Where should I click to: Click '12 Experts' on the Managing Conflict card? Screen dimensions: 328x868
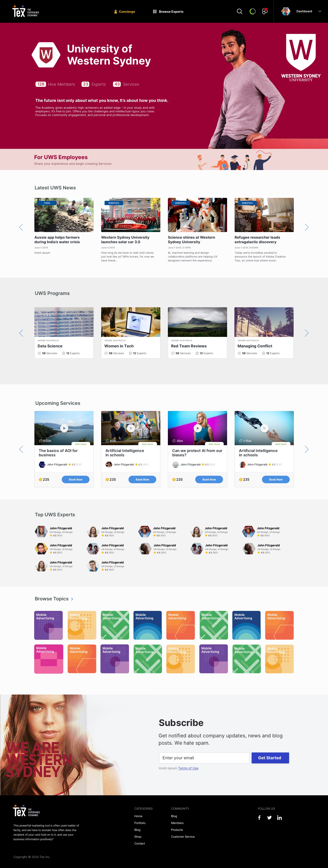tap(271, 353)
